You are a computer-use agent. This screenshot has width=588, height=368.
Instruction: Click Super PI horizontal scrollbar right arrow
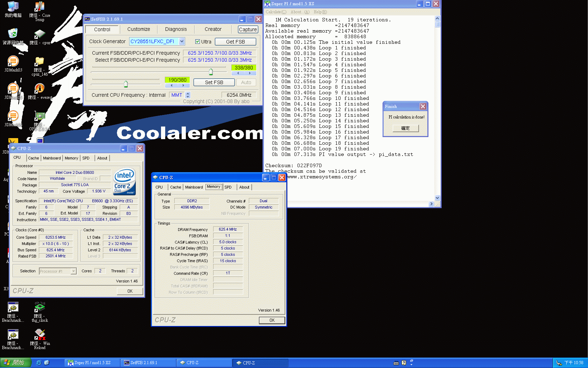click(431, 204)
